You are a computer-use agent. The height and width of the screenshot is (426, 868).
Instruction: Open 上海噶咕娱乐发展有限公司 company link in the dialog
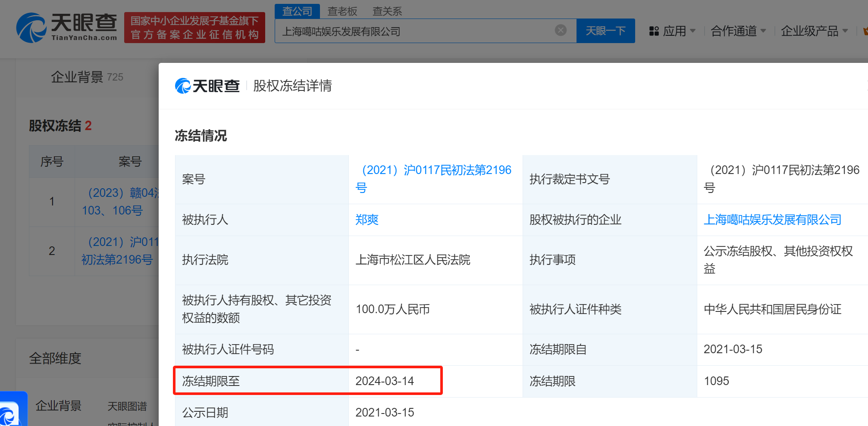tap(772, 220)
